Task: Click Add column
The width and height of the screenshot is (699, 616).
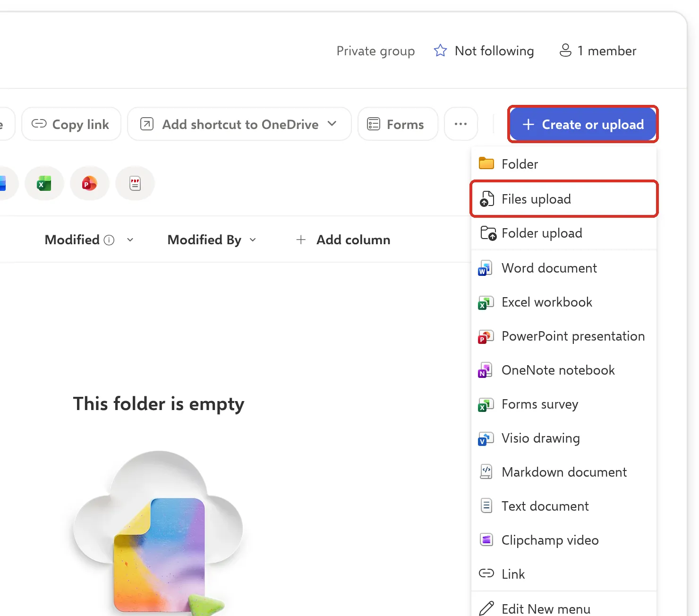Action: (343, 240)
